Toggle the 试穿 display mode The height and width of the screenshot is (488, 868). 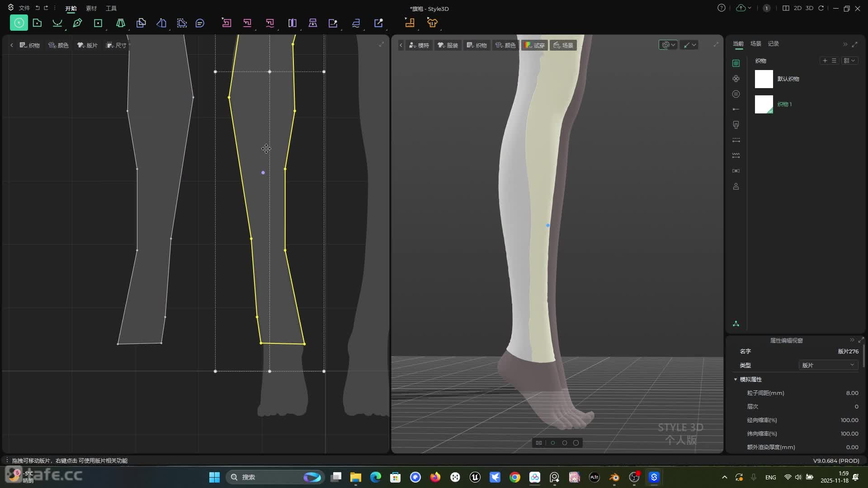pyautogui.click(x=534, y=45)
